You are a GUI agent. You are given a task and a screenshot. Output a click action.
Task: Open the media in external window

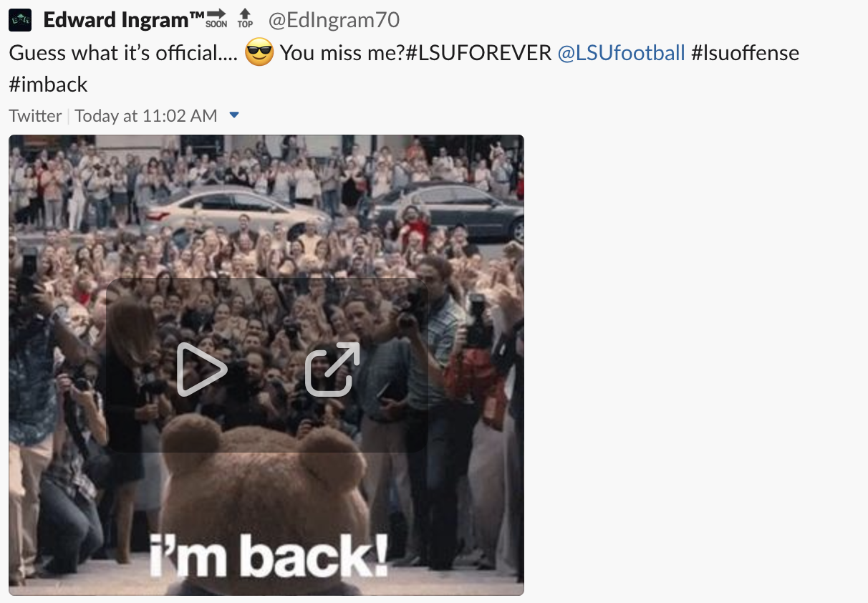[332, 369]
